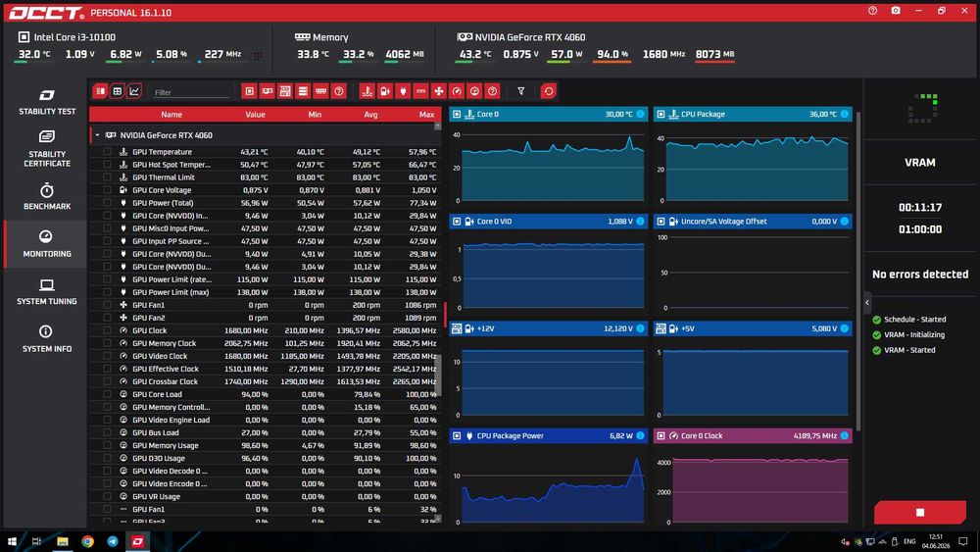Open the help icon in the title bar
The image size is (980, 552).
872,11
